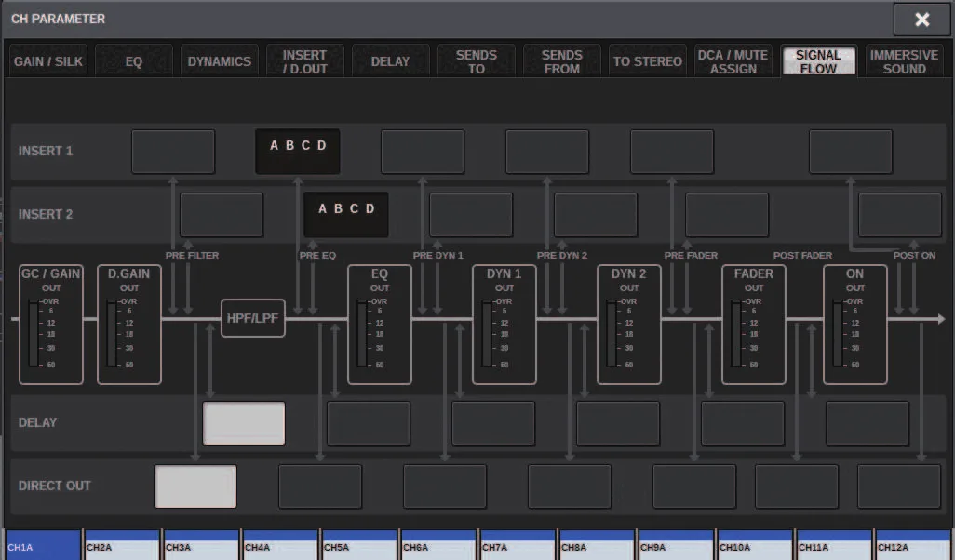Open the HPF/LPF block
The width and height of the screenshot is (955, 560).
(x=253, y=318)
